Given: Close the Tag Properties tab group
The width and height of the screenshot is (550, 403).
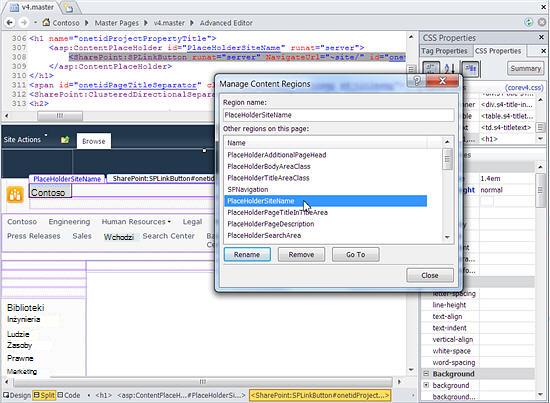Looking at the screenshot, I should pos(543,51).
